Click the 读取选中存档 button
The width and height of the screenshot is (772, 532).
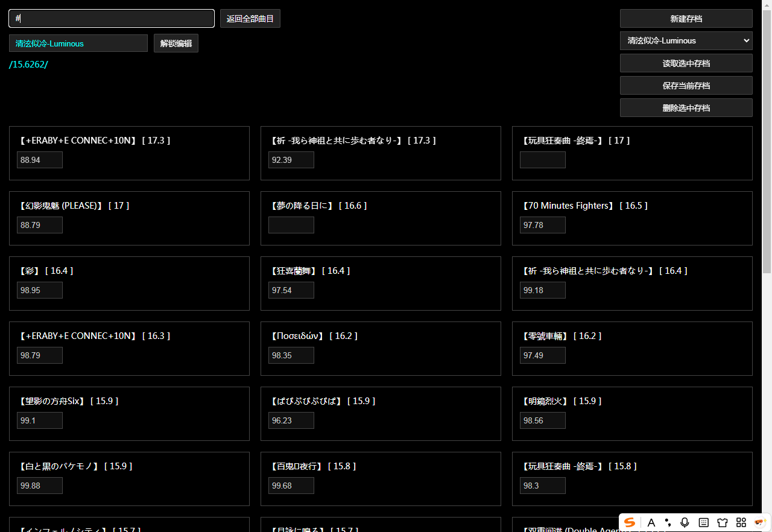click(686, 63)
